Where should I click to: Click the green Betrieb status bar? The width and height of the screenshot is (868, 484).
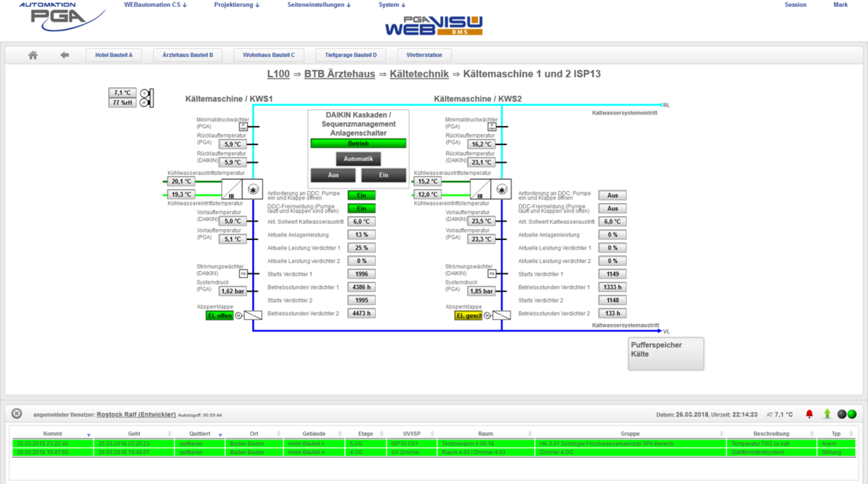click(358, 144)
